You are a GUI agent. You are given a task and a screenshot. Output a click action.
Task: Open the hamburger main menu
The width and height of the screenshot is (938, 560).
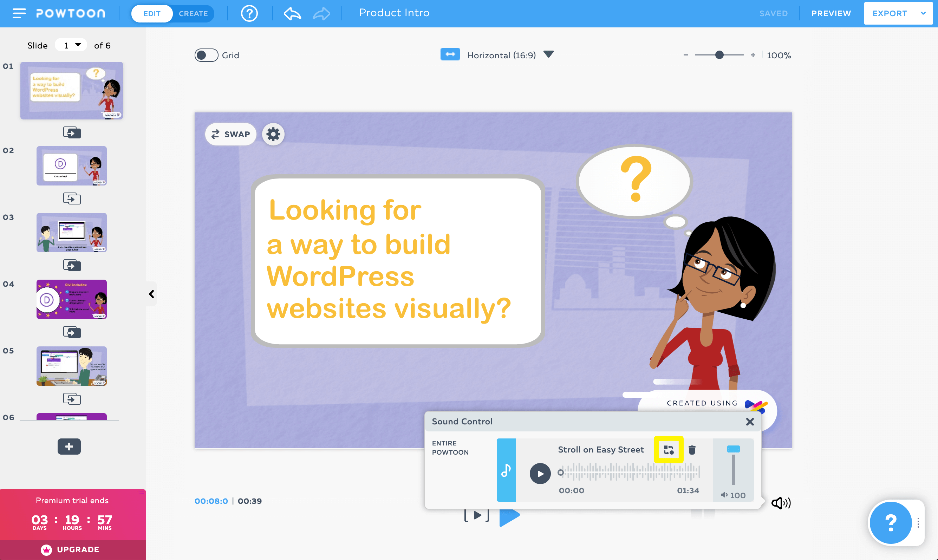[x=19, y=14]
